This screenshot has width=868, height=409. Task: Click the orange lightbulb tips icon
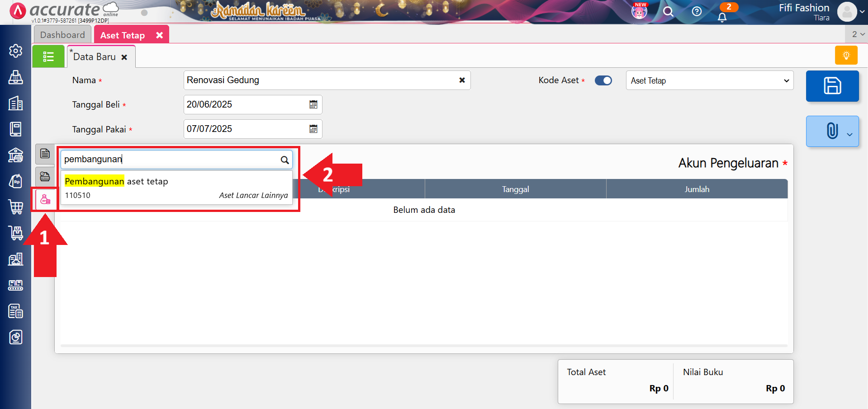(846, 56)
